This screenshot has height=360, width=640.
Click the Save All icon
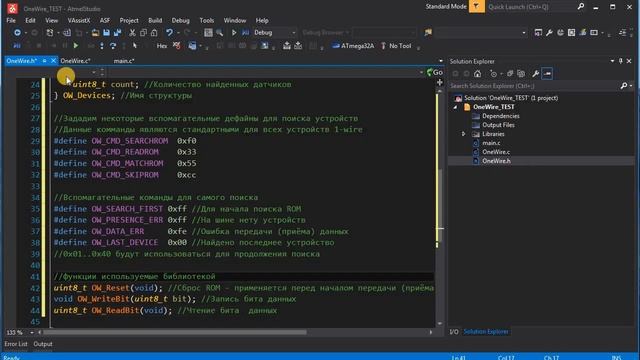118,33
